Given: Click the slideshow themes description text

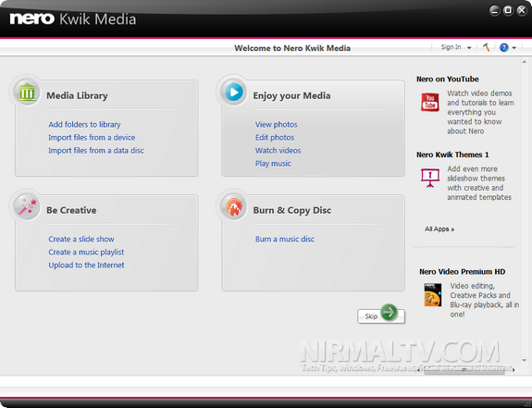Looking at the screenshot, I should click(479, 183).
